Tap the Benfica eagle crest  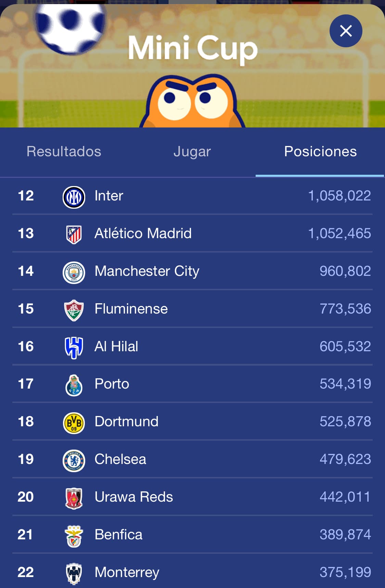point(74,536)
